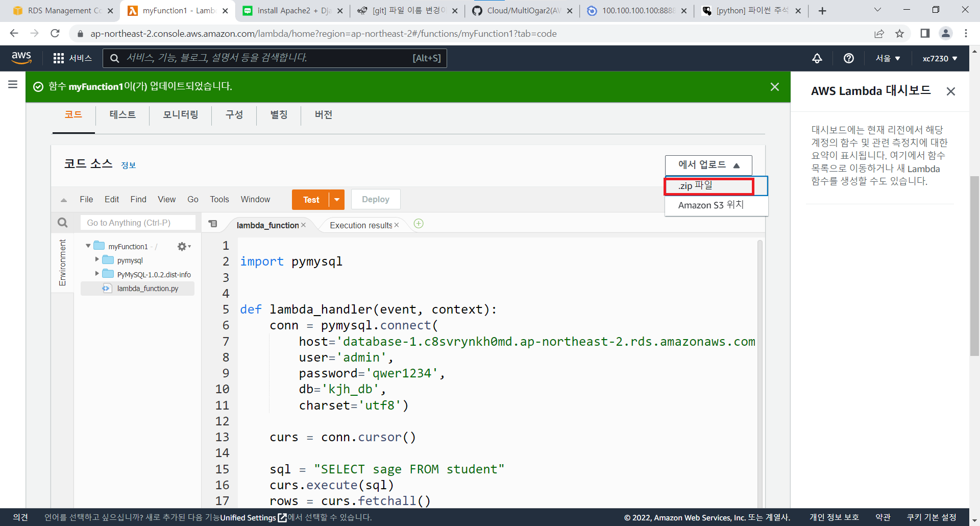Viewport: 980px width, 526px height.
Task: Select the 코드 tab
Action: coord(73,115)
